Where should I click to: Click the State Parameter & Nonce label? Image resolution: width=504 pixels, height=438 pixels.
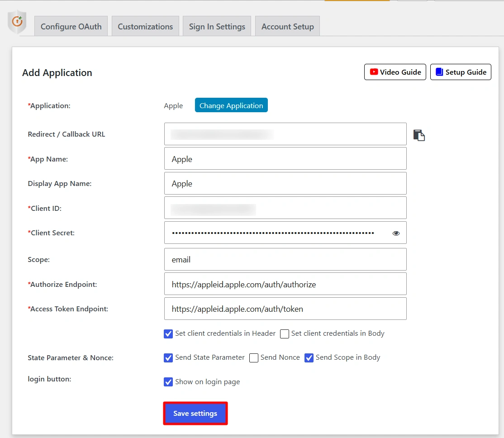point(71,357)
